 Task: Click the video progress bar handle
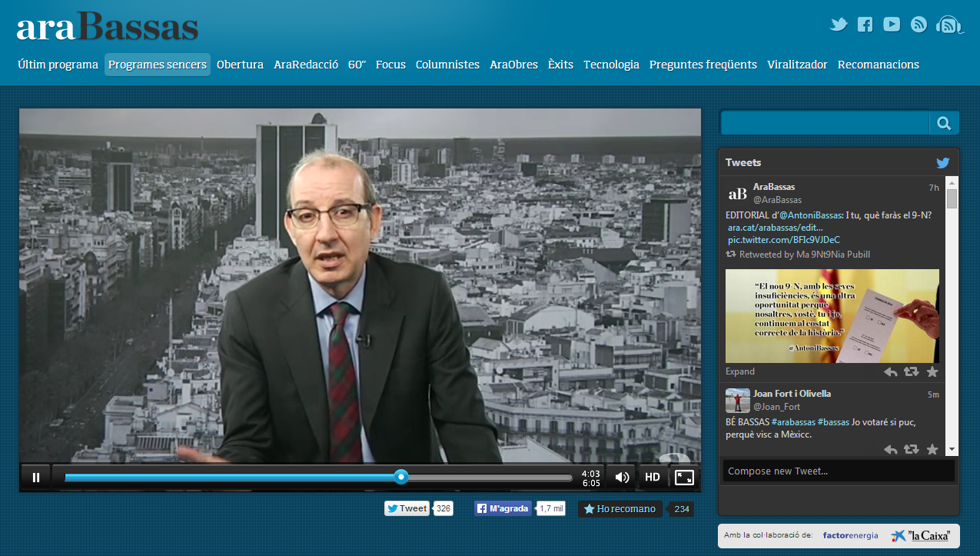coord(400,478)
